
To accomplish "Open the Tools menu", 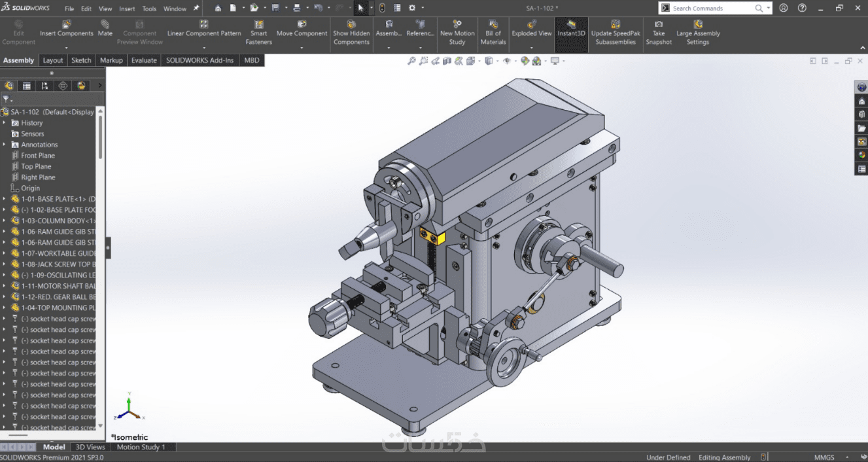I will 149,9.
